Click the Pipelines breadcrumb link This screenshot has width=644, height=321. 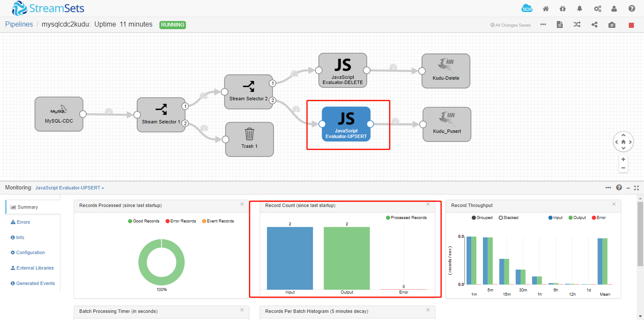(x=19, y=24)
